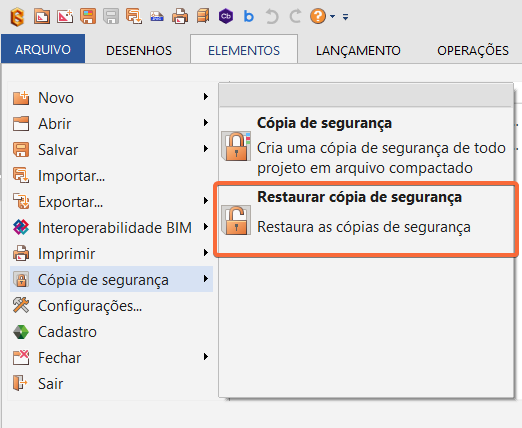Screen dimensions: 522x428
Task: Open dropdown arrow next to help icon
Action: pos(333,16)
